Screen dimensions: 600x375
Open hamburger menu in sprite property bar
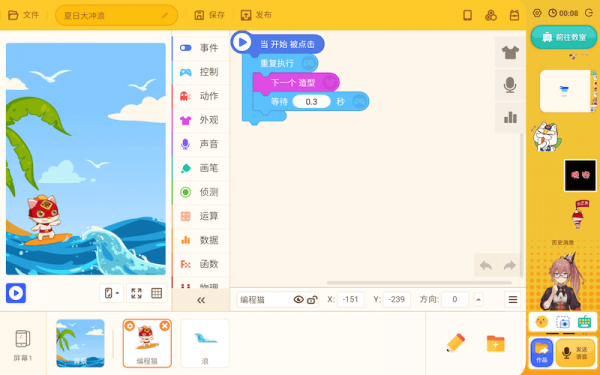pyautogui.click(x=513, y=299)
